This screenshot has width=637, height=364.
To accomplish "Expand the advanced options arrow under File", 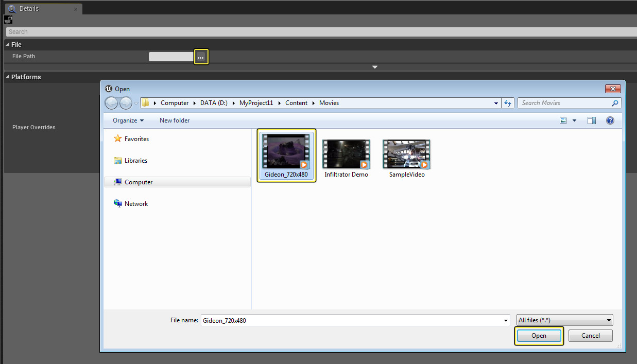I will (x=375, y=67).
